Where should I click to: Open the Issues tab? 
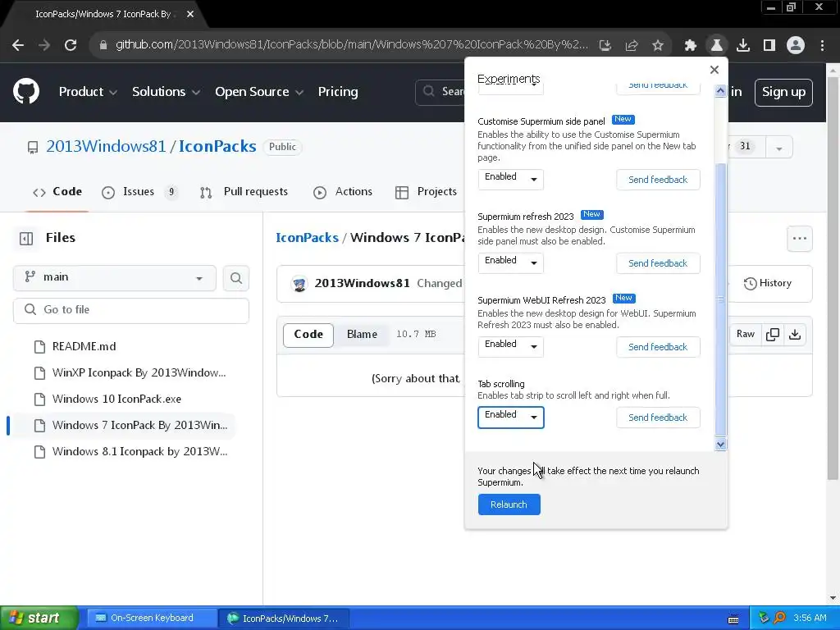coord(139,192)
